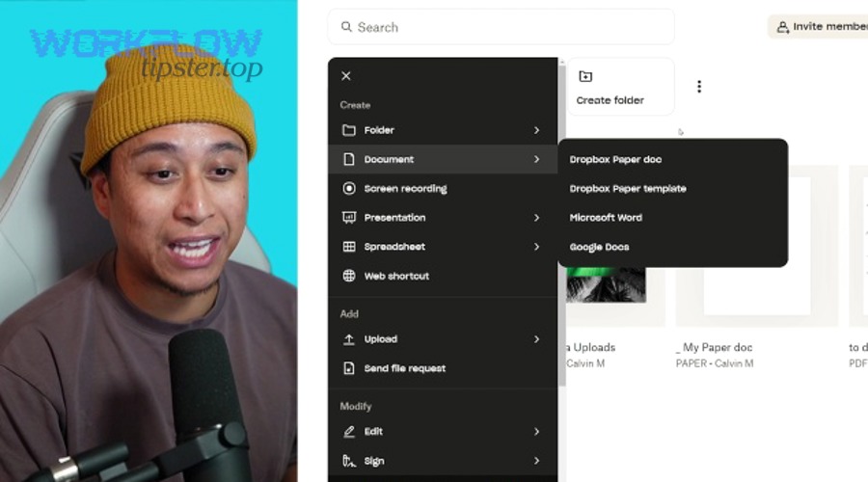Pick Dropbox Paper template option
Image resolution: width=868 pixels, height=482 pixels.
pos(628,189)
